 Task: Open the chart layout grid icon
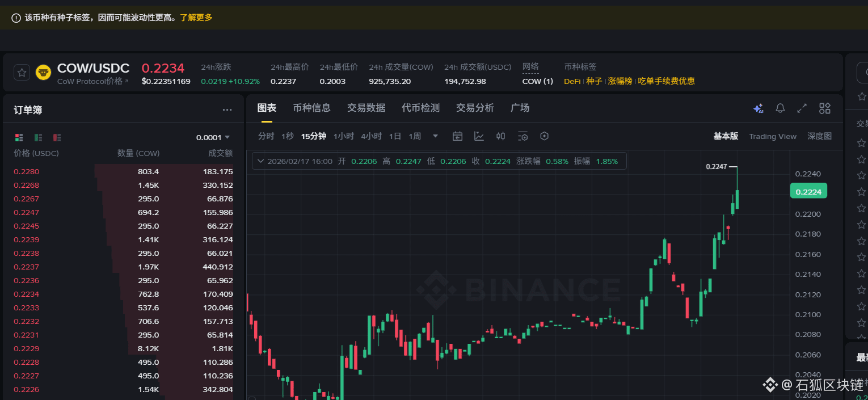[x=824, y=108]
